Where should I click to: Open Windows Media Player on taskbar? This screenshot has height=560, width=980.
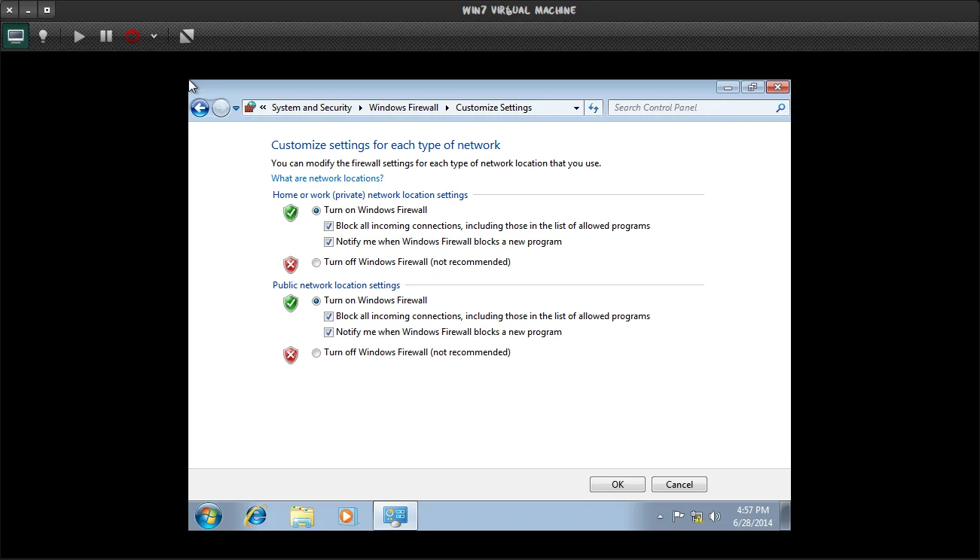[348, 516]
